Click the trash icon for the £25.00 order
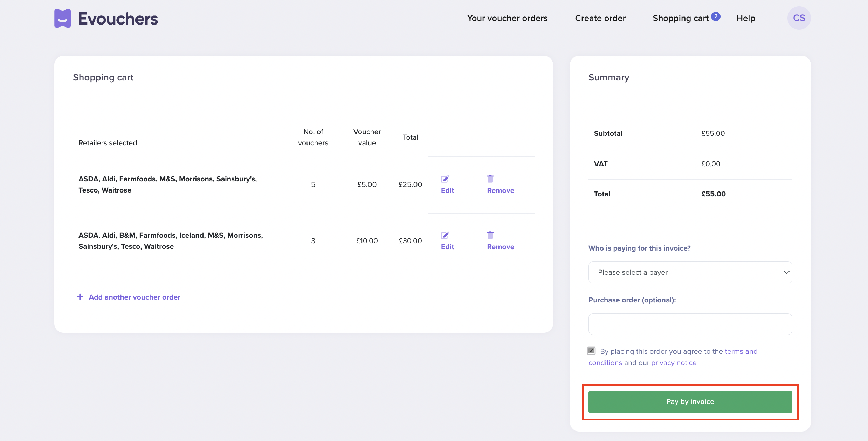The height and width of the screenshot is (441, 868). coord(490,178)
